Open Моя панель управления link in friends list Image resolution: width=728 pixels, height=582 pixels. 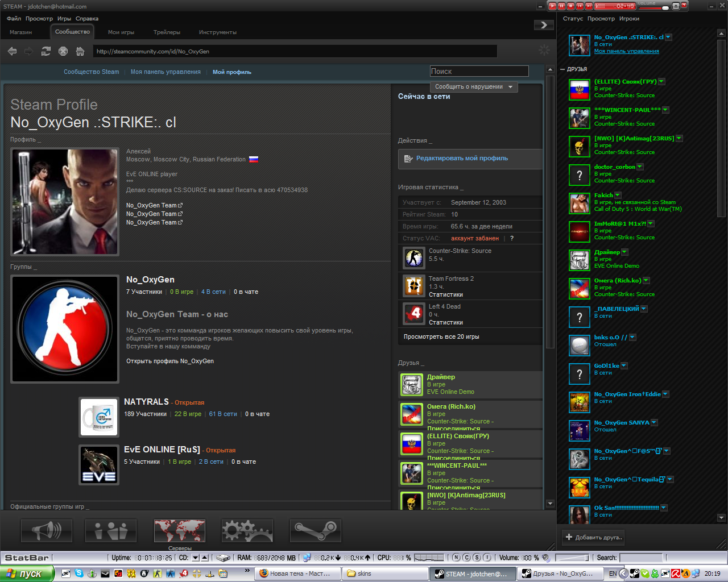627,51
